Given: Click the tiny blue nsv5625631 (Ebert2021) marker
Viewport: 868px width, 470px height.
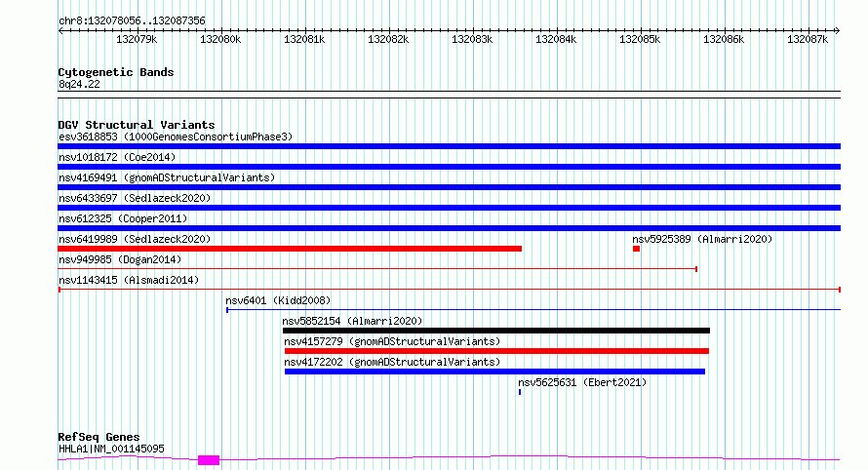Looking at the screenshot, I should 520,392.
